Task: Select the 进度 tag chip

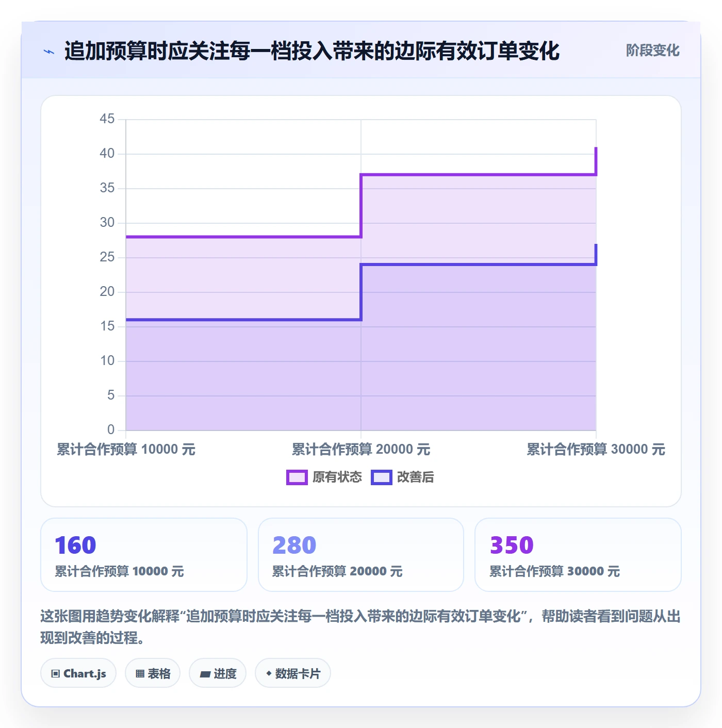Action: point(218,673)
